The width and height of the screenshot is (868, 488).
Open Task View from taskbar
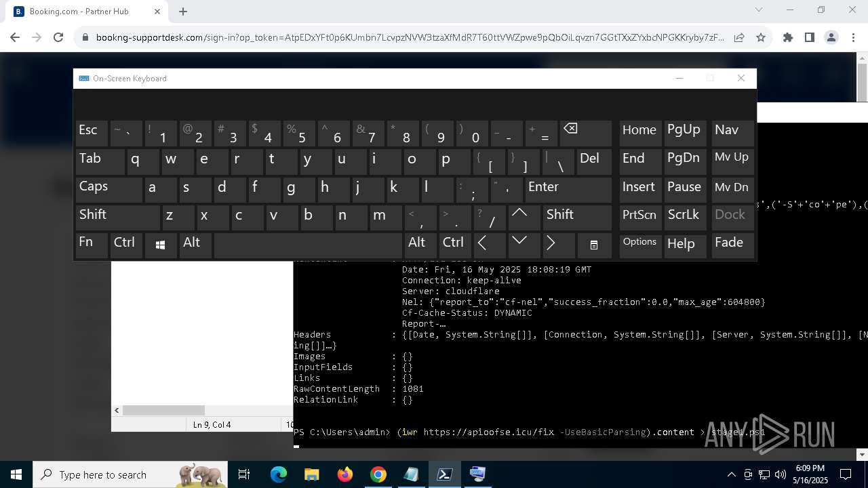coord(245,474)
